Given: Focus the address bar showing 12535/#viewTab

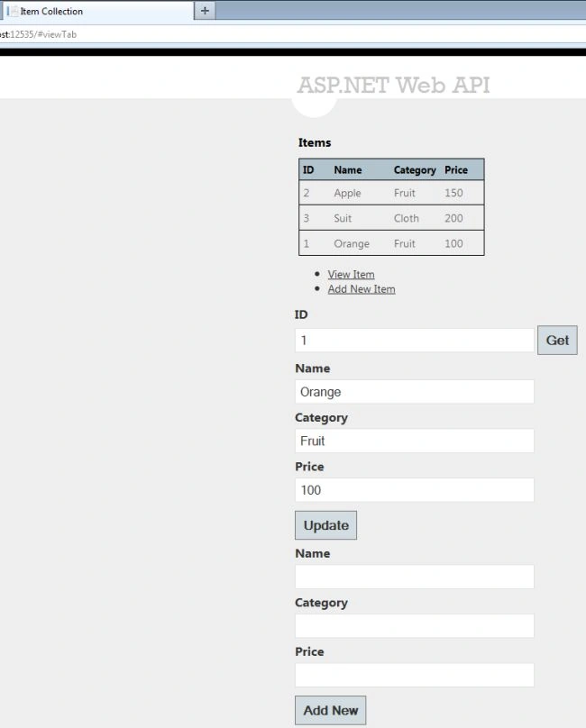Looking at the screenshot, I should [x=293, y=34].
